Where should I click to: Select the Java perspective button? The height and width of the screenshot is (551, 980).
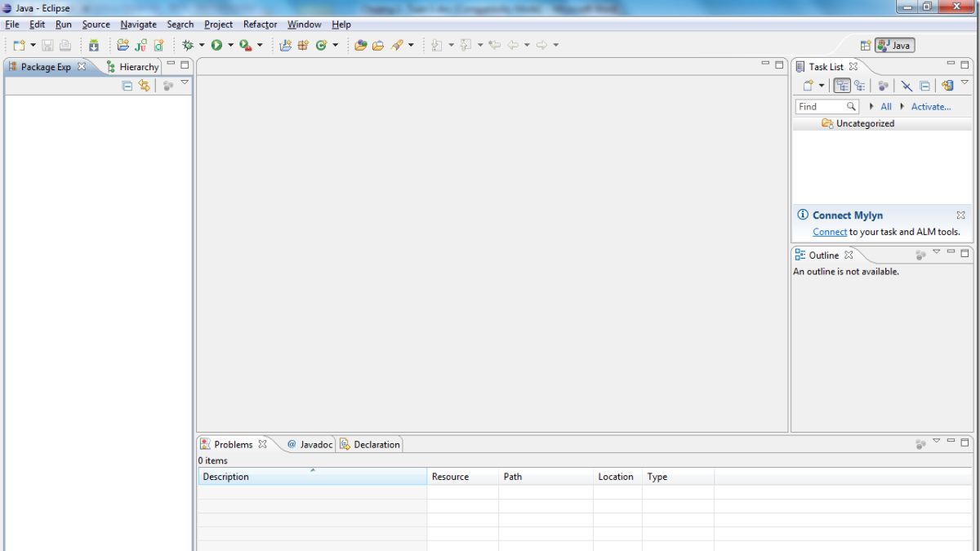click(x=895, y=46)
